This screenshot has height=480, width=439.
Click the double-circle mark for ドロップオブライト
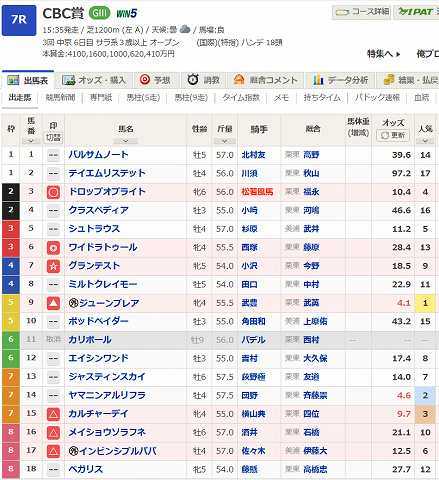tap(53, 192)
